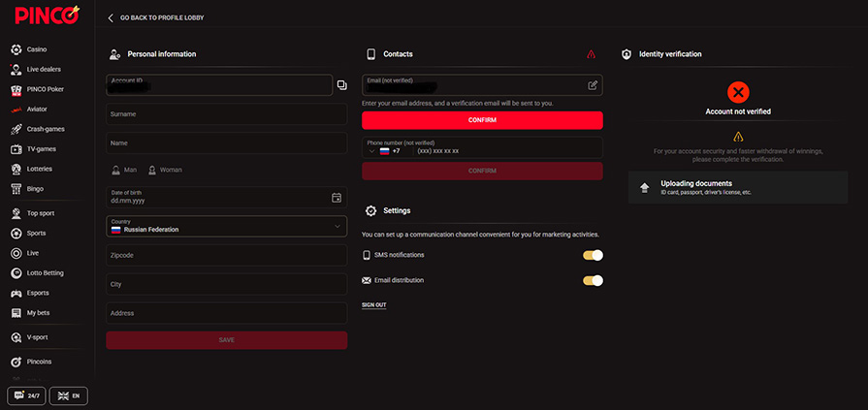Click the Sign Out link

[x=374, y=305]
